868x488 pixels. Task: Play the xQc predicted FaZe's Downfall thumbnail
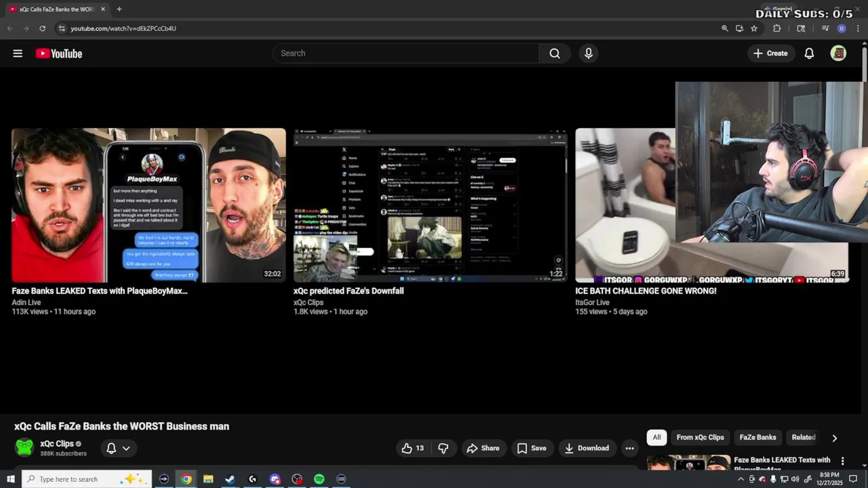[430, 205]
